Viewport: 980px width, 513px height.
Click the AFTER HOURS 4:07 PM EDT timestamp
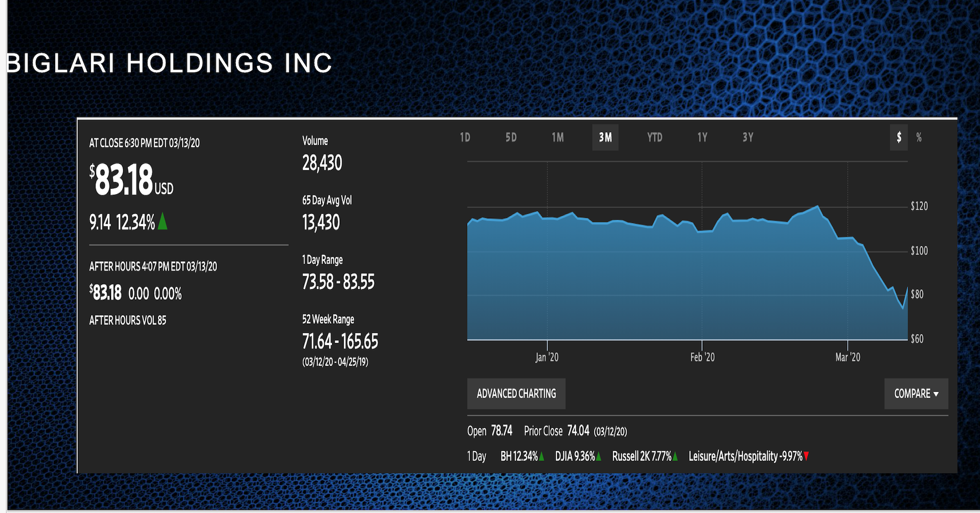tap(153, 267)
